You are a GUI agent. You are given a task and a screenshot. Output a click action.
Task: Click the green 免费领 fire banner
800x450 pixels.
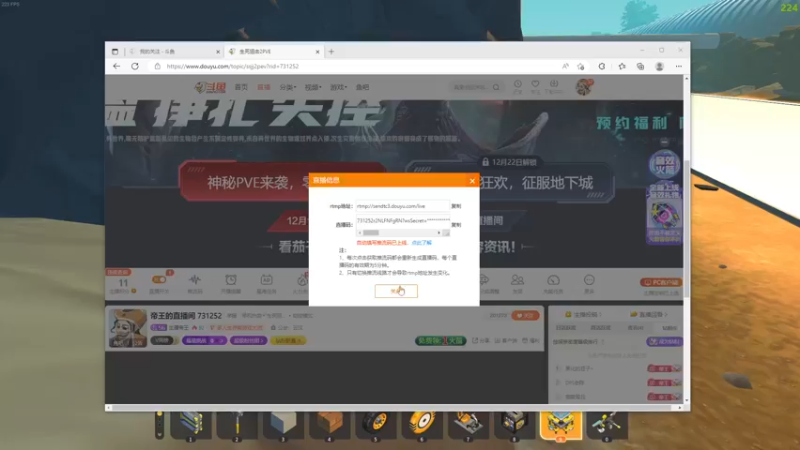point(440,340)
